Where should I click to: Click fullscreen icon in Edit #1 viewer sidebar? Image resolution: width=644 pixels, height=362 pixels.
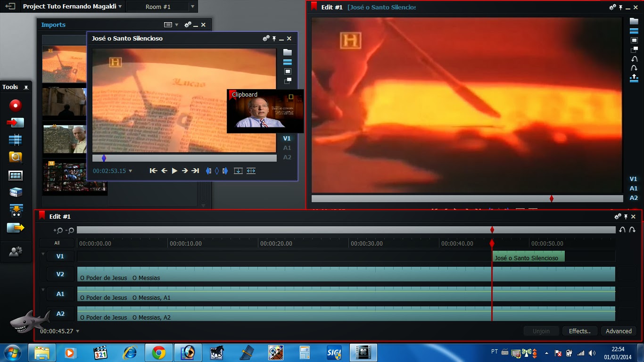click(x=634, y=40)
